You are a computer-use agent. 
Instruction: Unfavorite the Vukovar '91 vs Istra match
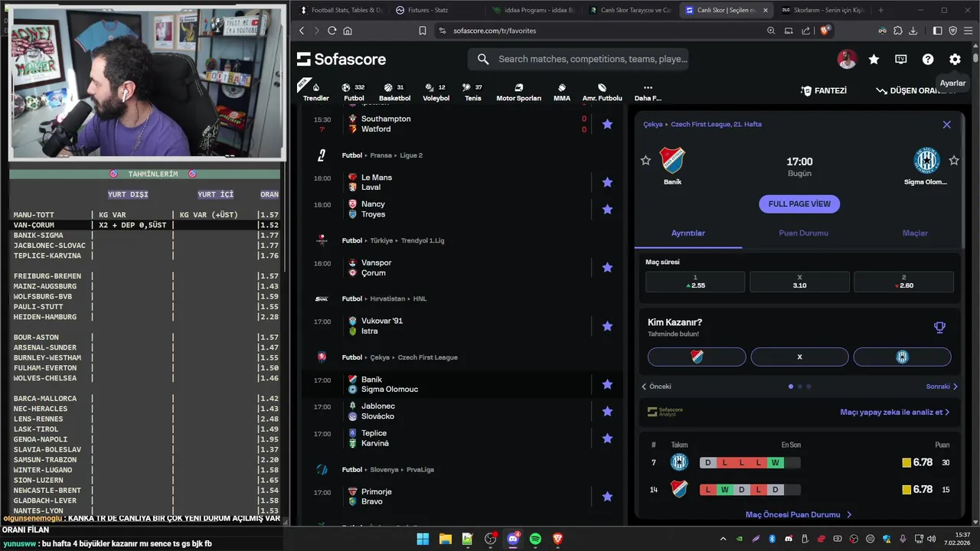607,326
